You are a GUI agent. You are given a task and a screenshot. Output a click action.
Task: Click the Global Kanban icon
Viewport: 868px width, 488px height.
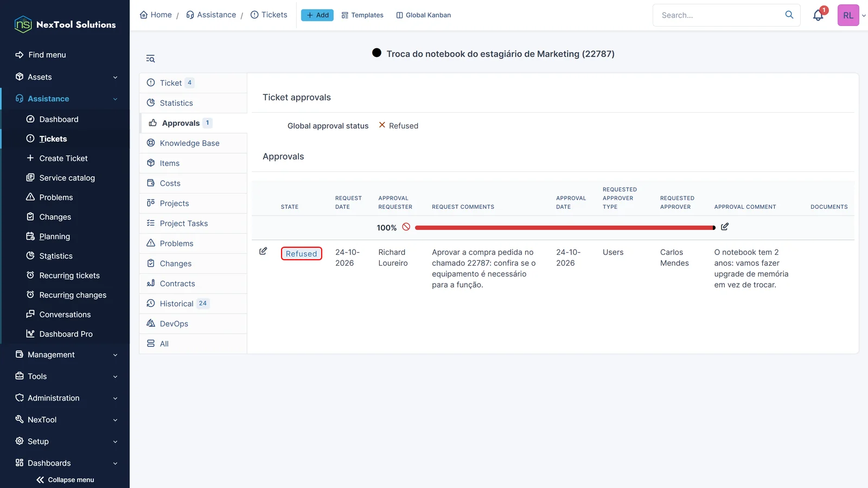400,15
